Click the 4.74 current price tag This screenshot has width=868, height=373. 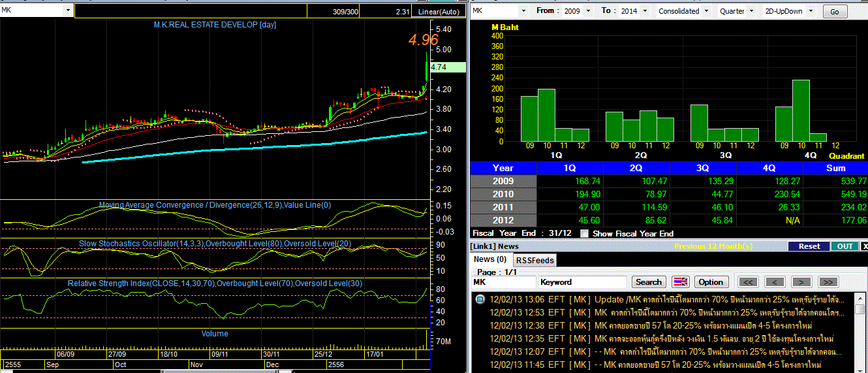[x=448, y=67]
